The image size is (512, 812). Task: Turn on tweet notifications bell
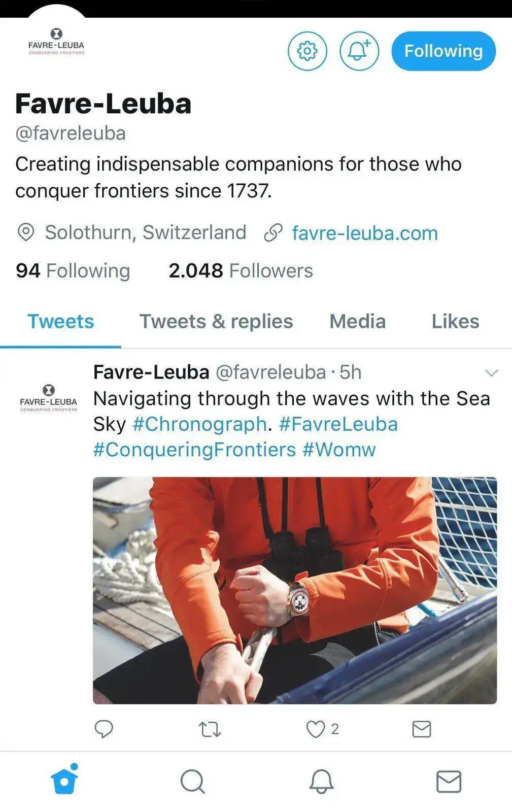(359, 51)
